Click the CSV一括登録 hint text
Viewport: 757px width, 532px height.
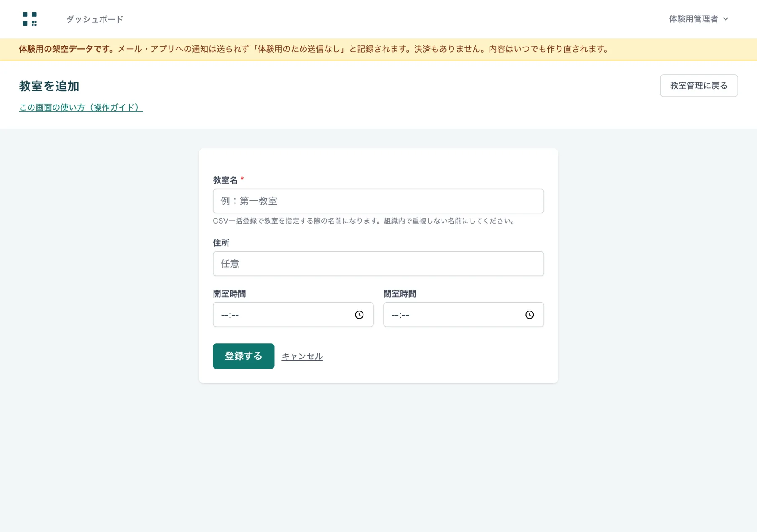pos(365,221)
